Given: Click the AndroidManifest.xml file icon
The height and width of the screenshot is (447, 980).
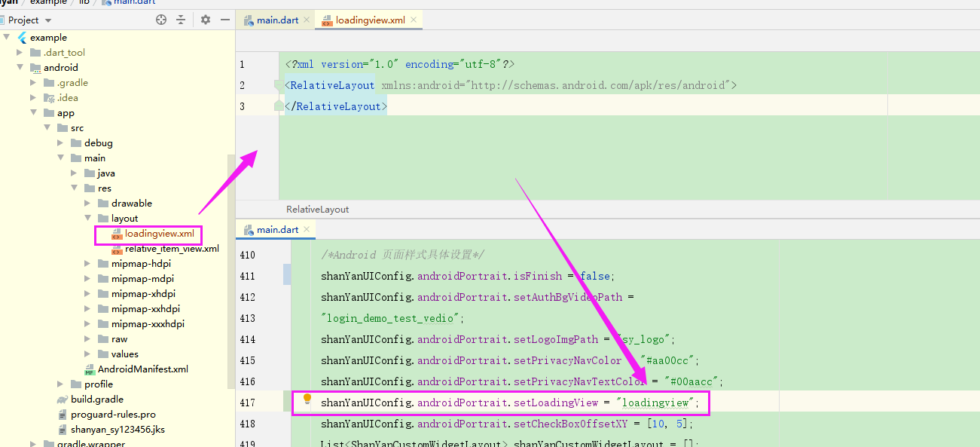Looking at the screenshot, I should (90, 369).
